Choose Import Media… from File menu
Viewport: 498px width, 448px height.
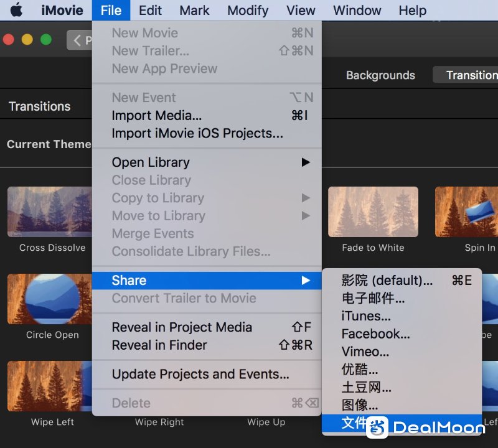click(207, 116)
